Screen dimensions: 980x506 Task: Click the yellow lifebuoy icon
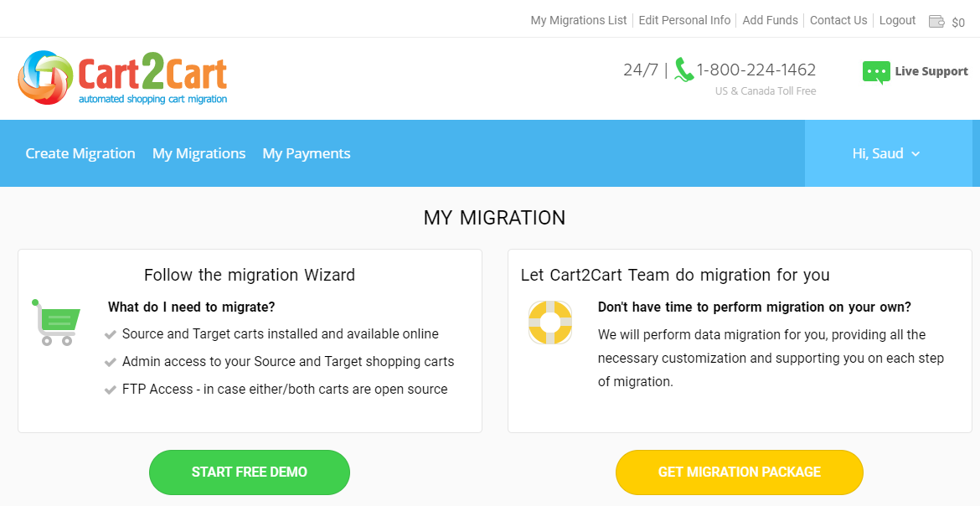(550, 323)
